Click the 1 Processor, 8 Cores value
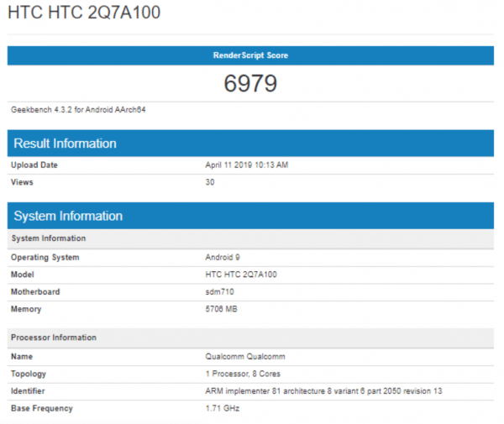The width and height of the screenshot is (504, 424). coord(243,374)
